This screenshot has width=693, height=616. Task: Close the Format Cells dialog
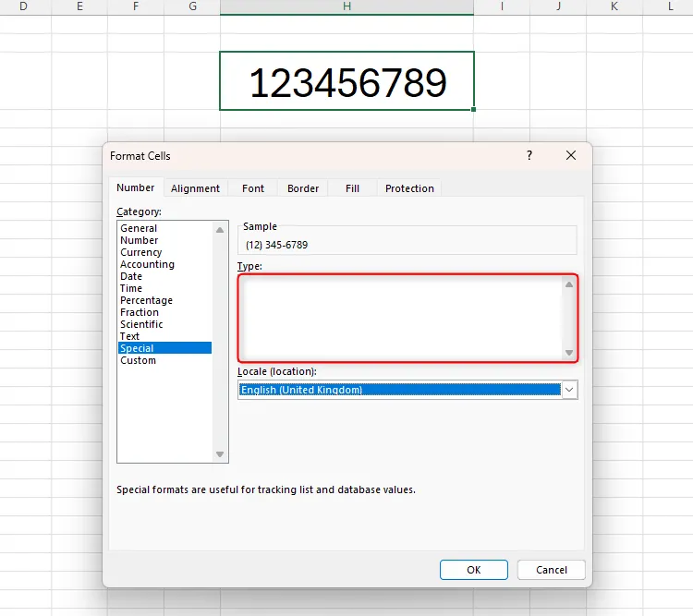tap(571, 156)
